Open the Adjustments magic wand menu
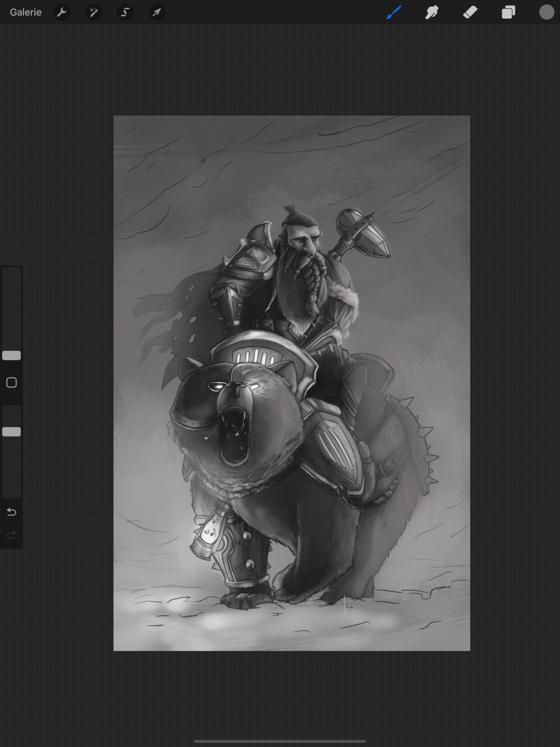 click(x=93, y=12)
